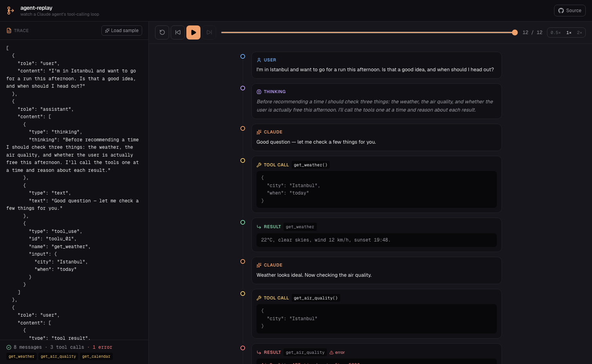Click the error warning icon on get_air_quality result
Image resolution: width=592 pixels, height=364 pixels.
coord(331,353)
